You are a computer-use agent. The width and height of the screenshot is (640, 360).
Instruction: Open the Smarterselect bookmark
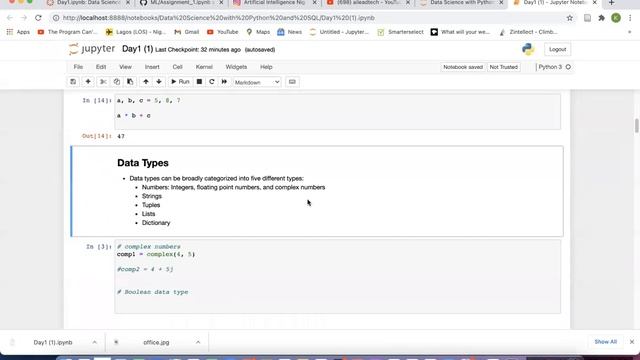400,32
